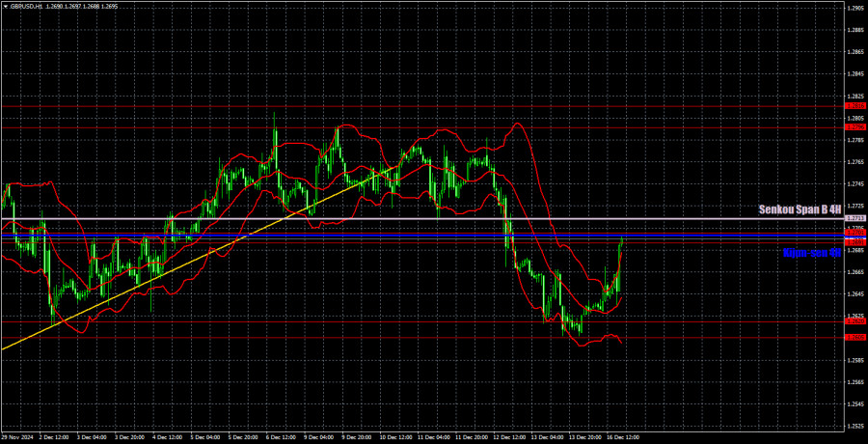This screenshot has height=444, width=868.
Task: Click the 1.2565 price scale value
Action: coord(854,382)
